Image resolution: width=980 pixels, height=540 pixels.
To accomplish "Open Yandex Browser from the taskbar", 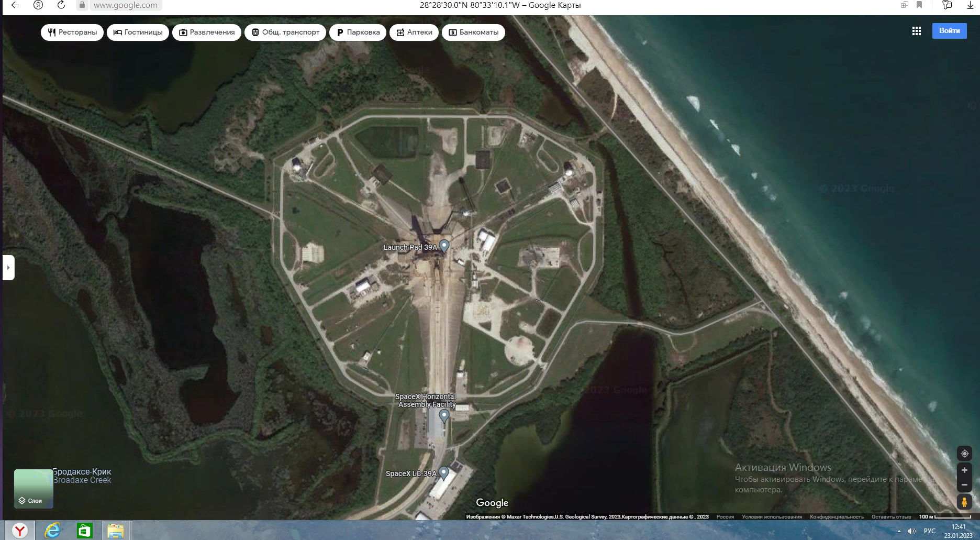I will (20, 531).
